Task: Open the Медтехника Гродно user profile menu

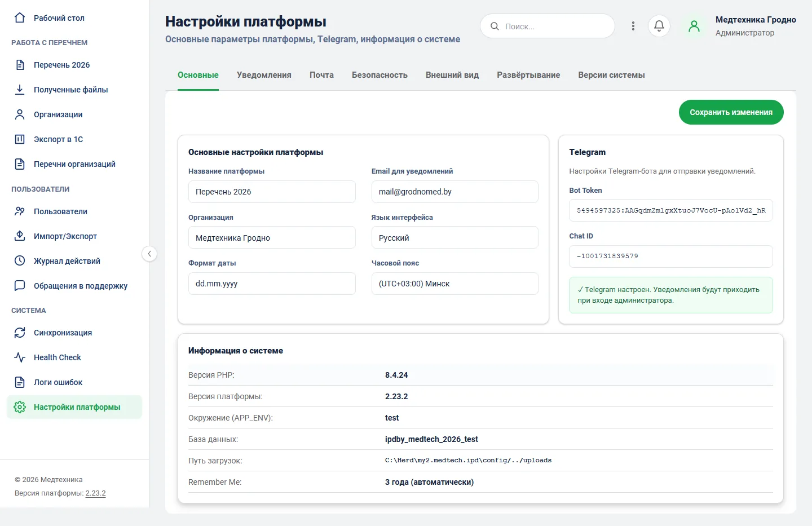Action: 756,26
